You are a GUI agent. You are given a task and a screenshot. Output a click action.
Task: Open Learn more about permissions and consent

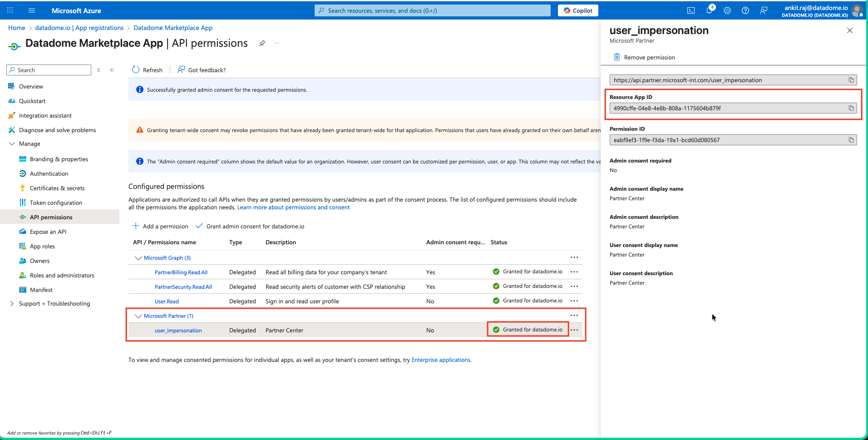[293, 208]
